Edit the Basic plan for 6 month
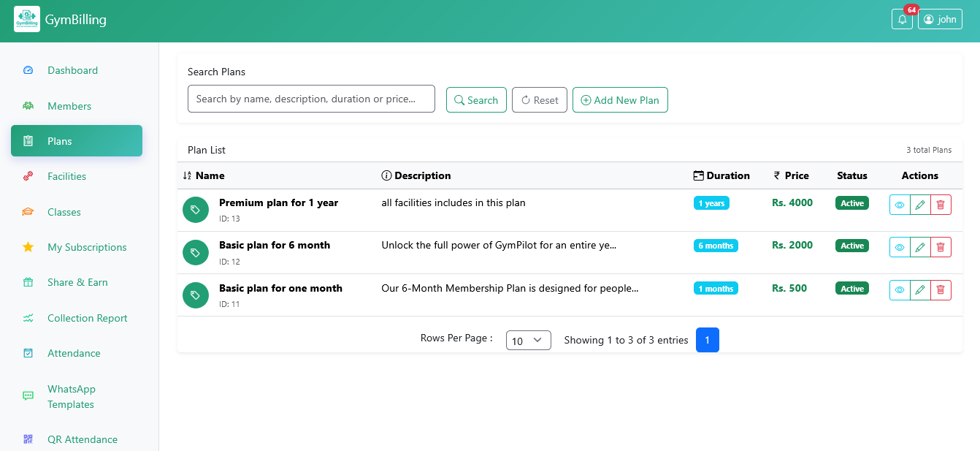The width and height of the screenshot is (980, 451). point(920,247)
